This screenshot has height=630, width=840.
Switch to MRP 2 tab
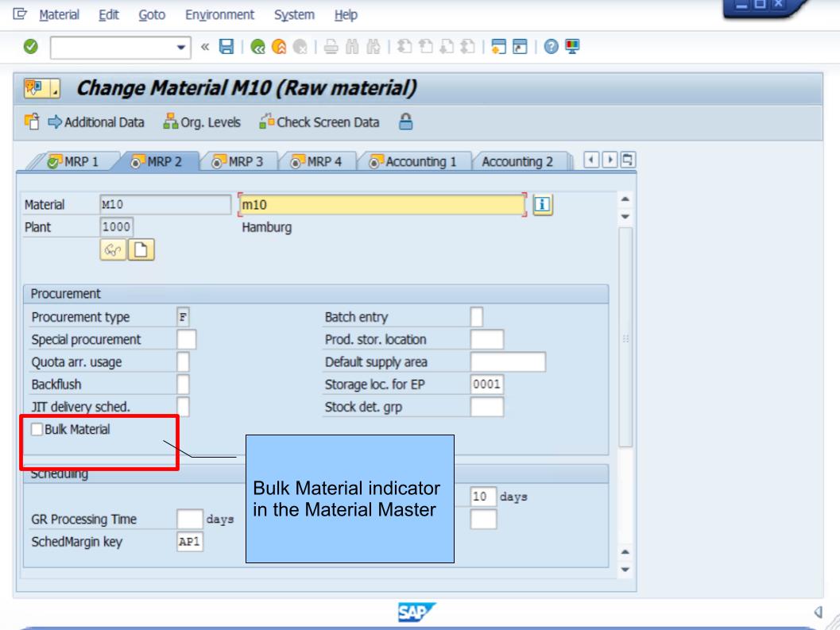(157, 161)
